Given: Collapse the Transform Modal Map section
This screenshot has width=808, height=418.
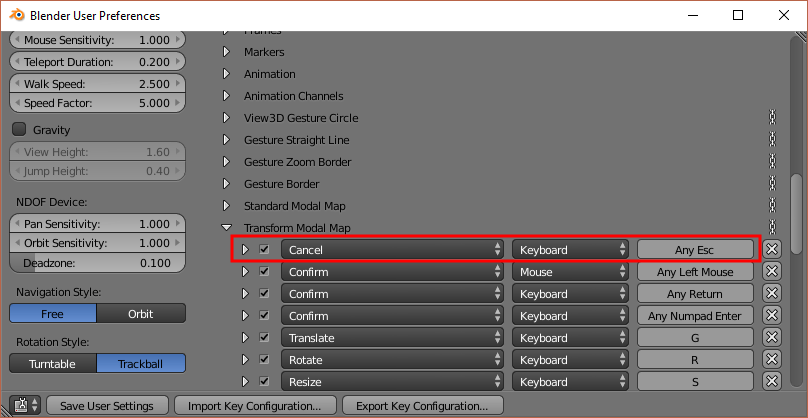Looking at the screenshot, I should tap(226, 227).
